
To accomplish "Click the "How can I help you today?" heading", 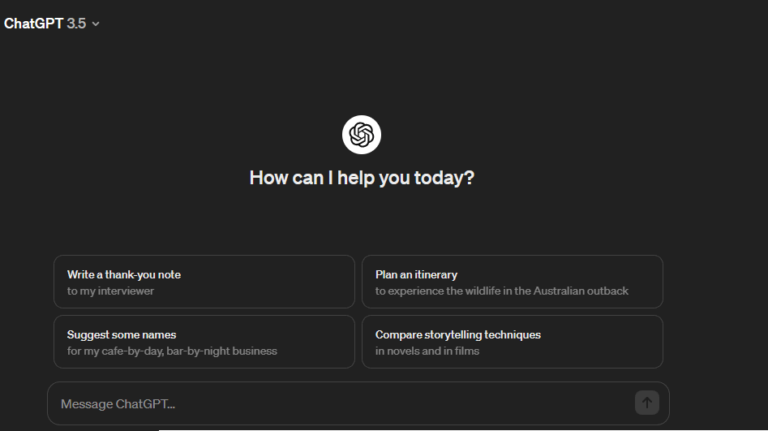I will (362, 178).
